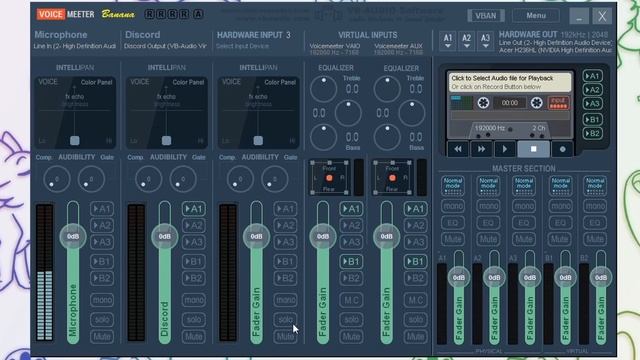Mute the Discord strip
Image resolution: width=640 pixels, height=360 pixels.
coord(193,337)
